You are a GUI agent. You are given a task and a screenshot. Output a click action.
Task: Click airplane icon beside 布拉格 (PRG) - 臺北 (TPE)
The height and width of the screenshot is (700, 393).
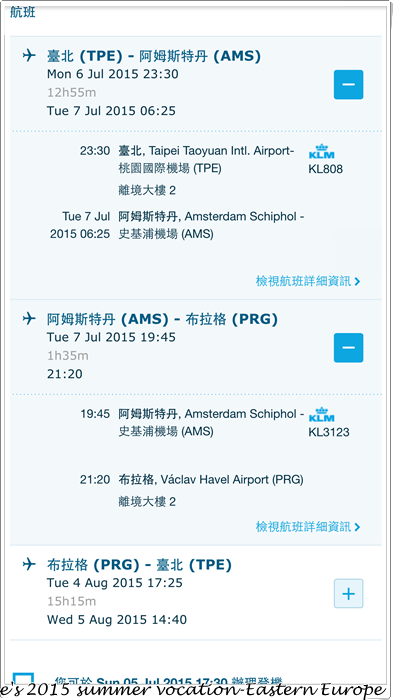click(29, 565)
